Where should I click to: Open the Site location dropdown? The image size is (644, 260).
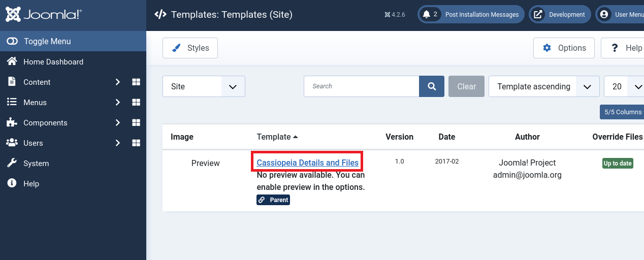[204, 86]
